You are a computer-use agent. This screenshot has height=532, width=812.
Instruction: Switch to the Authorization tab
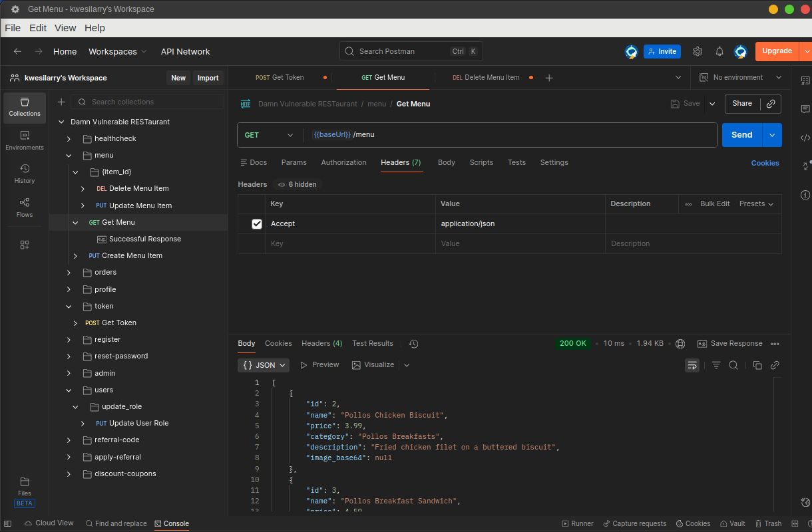click(343, 162)
